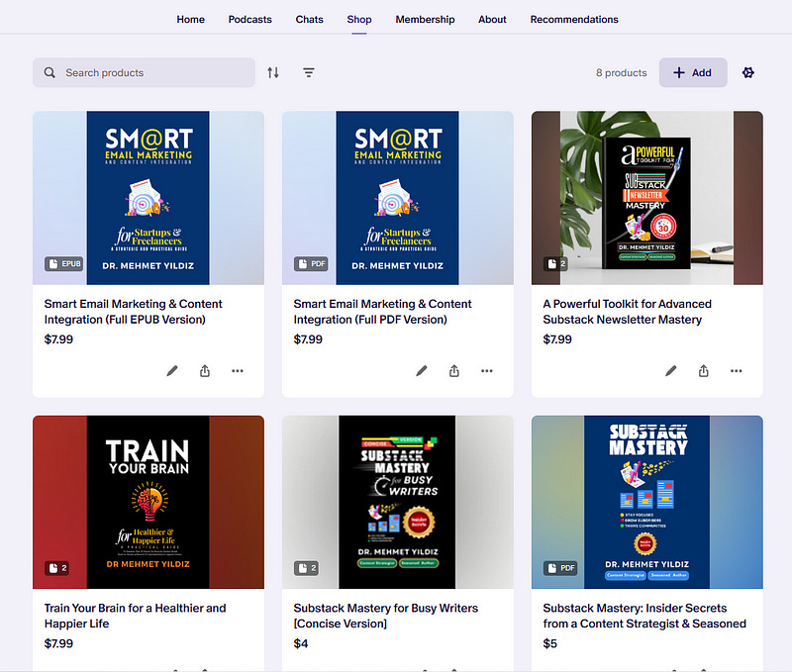
Task: Select Powerful Toolkit book cover image
Action: click(x=647, y=198)
